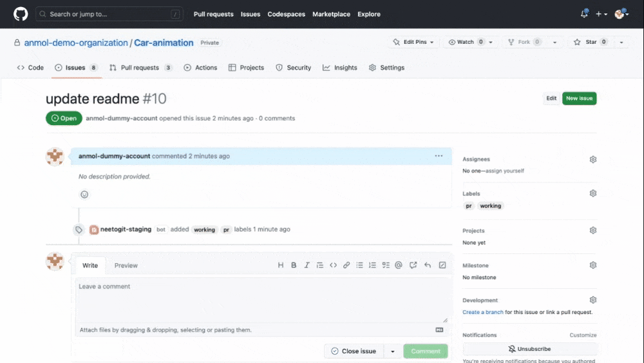Open Codespaces in the top navigation
This screenshot has width=644, height=363.
tap(287, 14)
